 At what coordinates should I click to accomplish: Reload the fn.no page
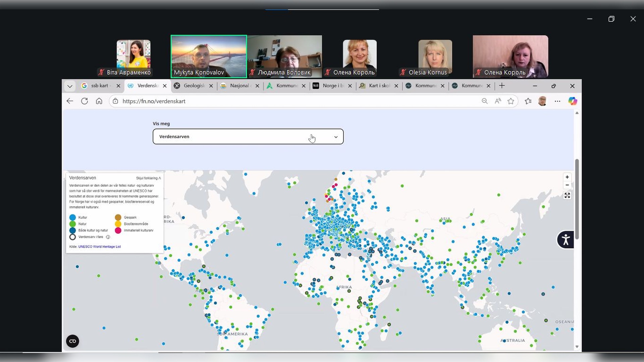[85, 101]
